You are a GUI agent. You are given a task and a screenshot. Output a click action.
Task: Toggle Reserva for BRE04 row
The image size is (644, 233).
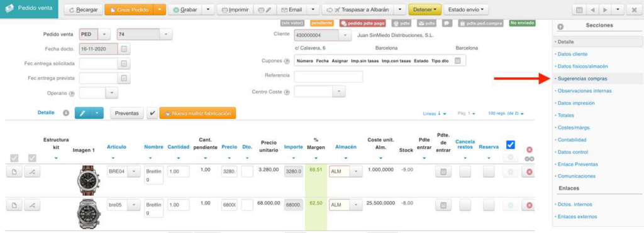[489, 172]
